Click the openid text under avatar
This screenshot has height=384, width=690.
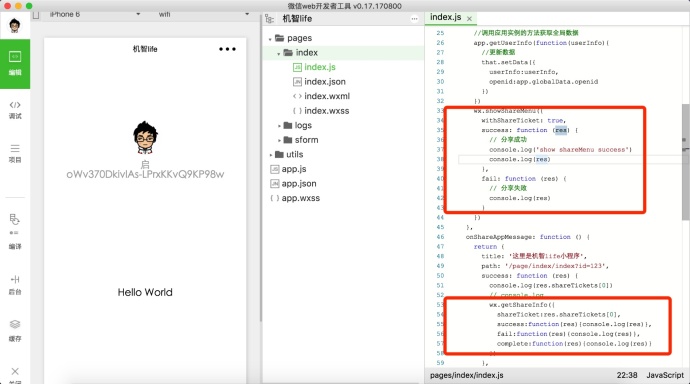tap(145, 174)
